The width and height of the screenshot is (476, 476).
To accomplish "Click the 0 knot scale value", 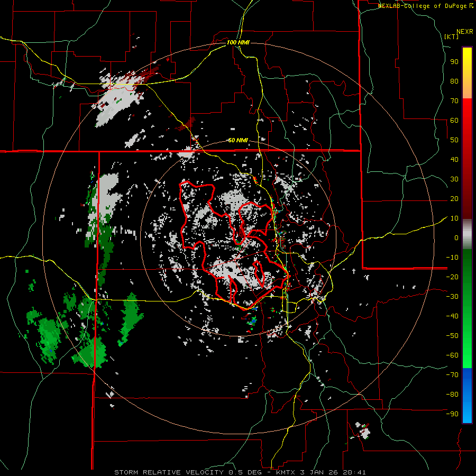I will (456, 238).
